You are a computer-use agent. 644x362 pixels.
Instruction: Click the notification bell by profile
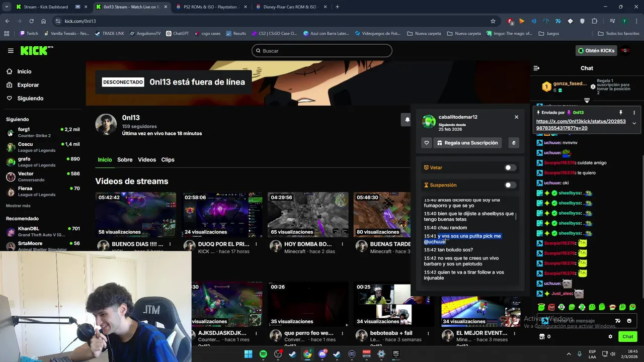[407, 120]
